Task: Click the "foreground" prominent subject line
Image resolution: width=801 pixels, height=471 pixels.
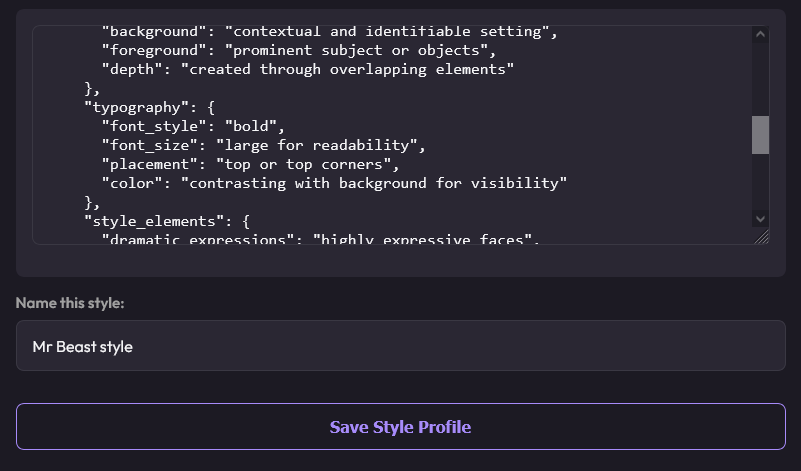Action: point(299,50)
